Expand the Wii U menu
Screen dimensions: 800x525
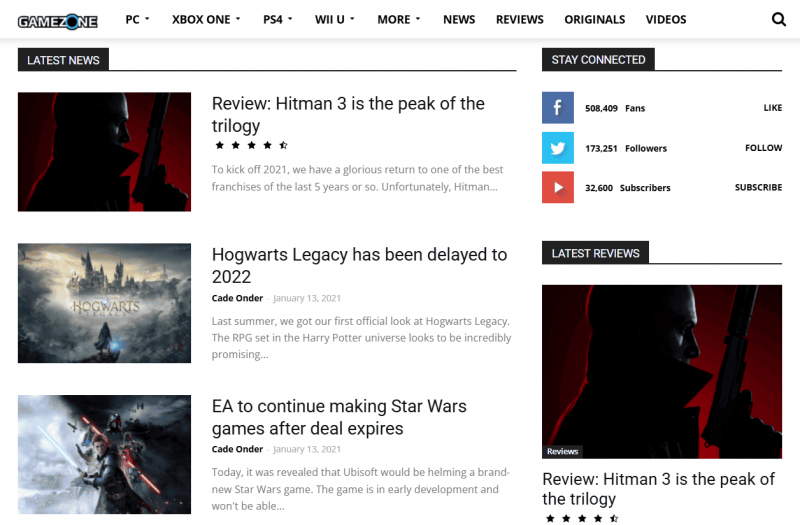tap(335, 19)
